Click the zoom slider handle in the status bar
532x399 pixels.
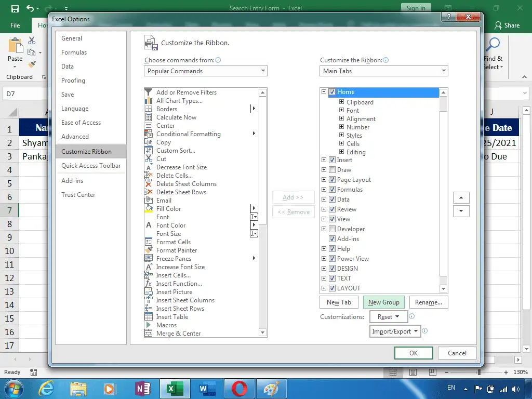[x=479, y=372]
